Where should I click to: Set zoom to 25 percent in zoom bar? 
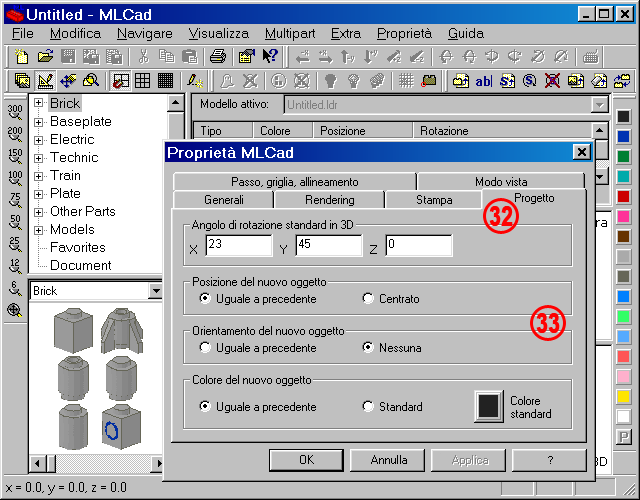pyautogui.click(x=15, y=244)
